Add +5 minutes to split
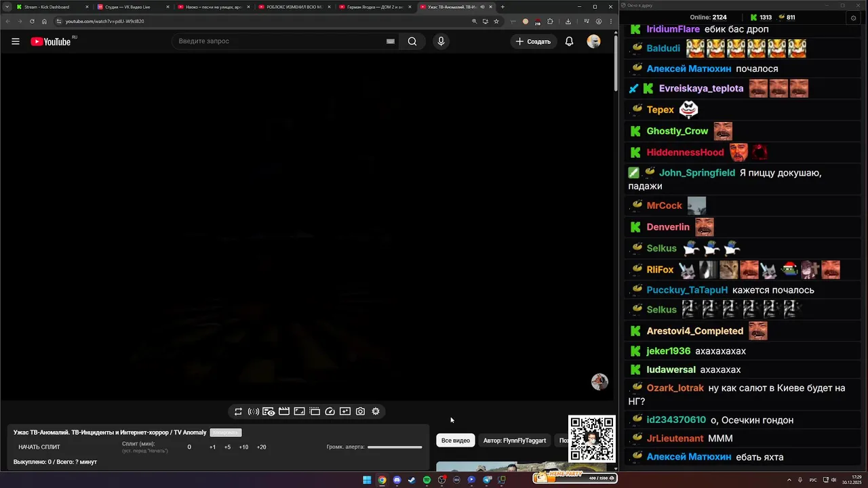Viewport: 868px width, 488px height. coord(227,447)
